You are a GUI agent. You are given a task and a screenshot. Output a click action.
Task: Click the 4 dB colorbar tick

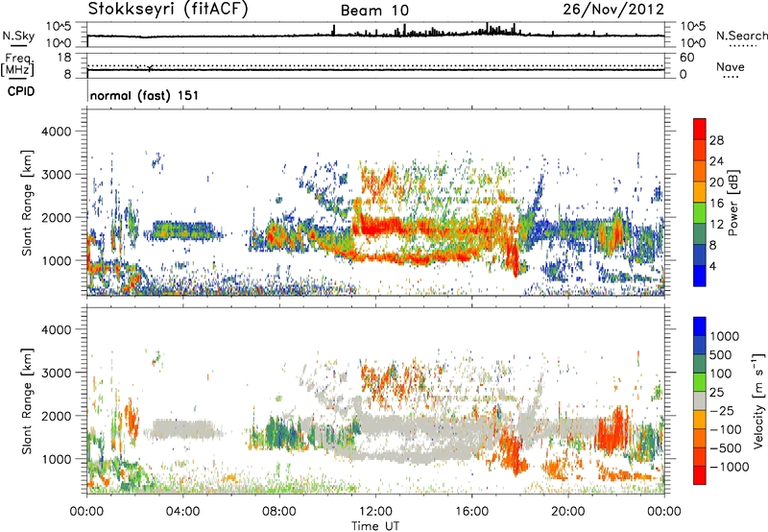point(712,266)
